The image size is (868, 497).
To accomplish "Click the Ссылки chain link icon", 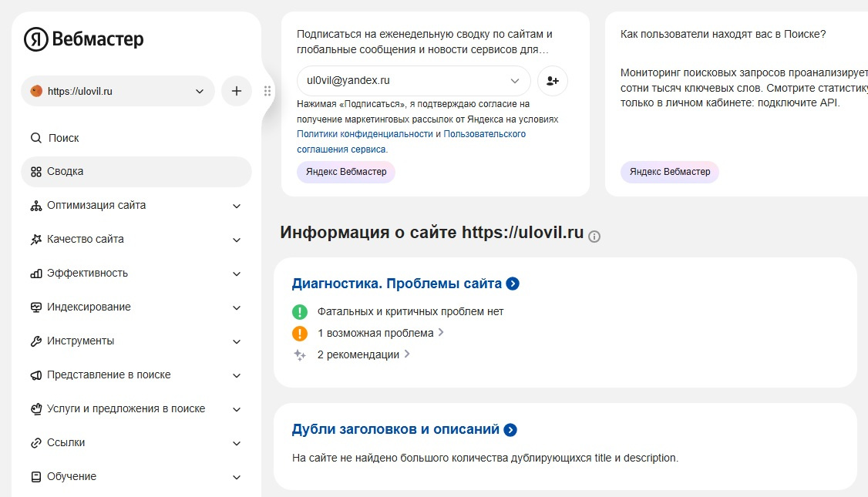I will pos(36,443).
